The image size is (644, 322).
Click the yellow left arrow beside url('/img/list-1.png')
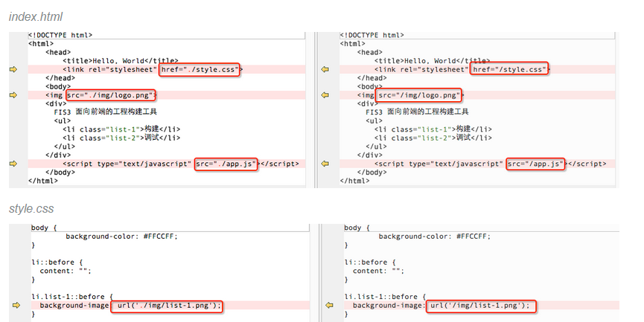click(x=329, y=305)
